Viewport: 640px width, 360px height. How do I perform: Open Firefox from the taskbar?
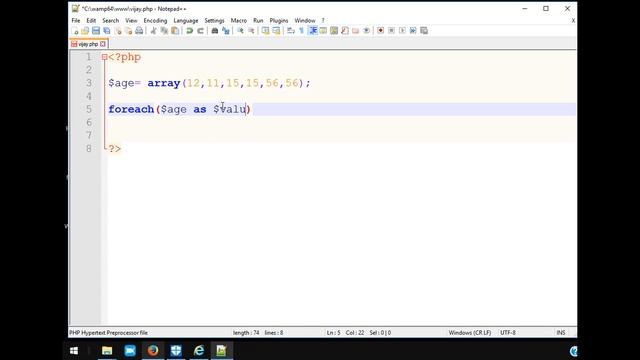(x=153, y=351)
